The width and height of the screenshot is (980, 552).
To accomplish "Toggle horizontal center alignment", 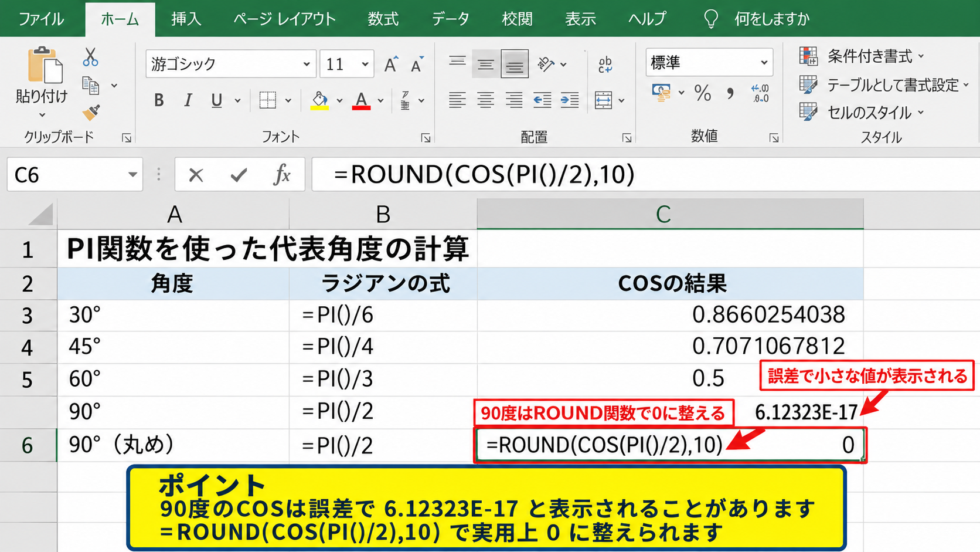I will coord(485,100).
